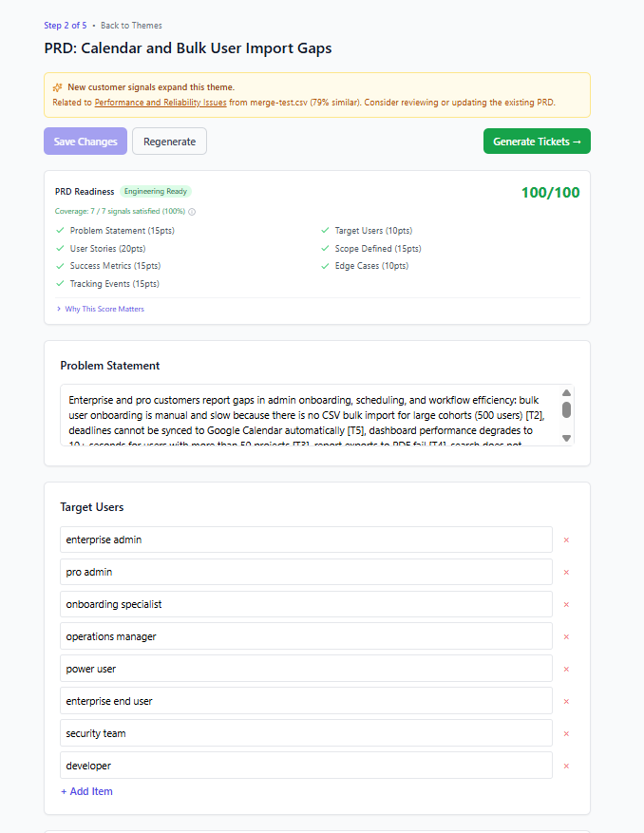644x833 pixels.
Task: Delete the operations manager row
Action: coord(566,637)
